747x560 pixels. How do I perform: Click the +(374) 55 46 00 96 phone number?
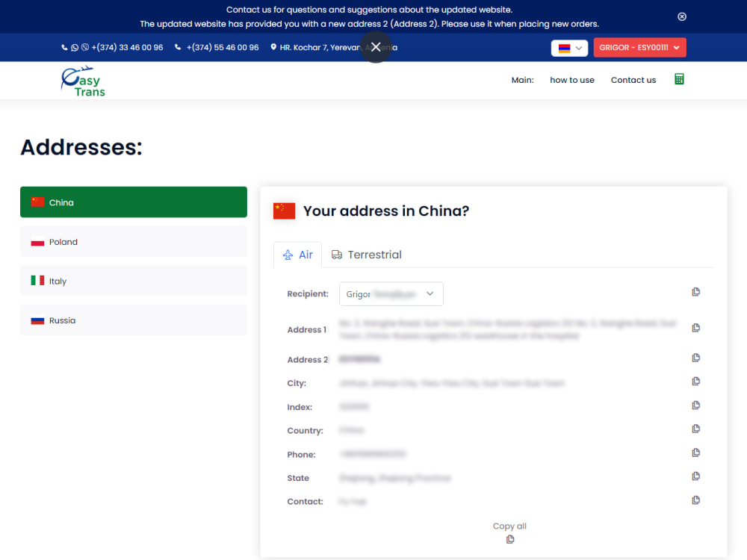223,48
